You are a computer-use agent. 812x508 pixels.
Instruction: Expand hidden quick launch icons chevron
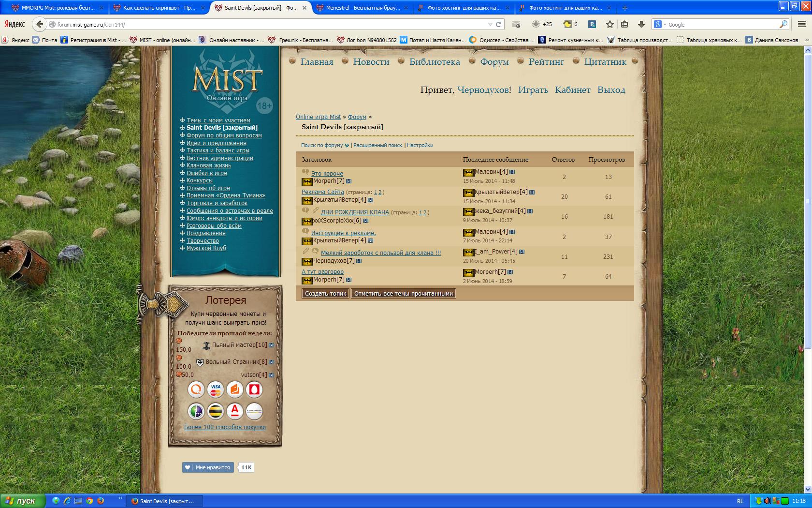(x=120, y=498)
